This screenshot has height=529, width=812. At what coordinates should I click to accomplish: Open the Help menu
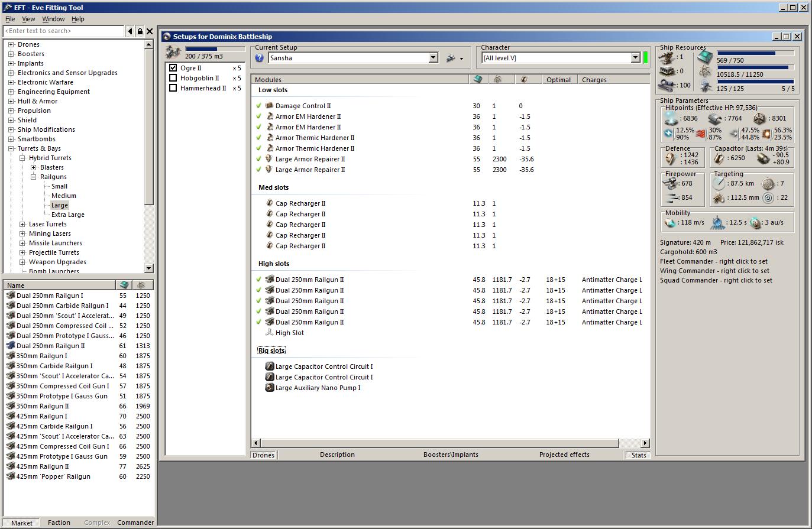[x=78, y=19]
